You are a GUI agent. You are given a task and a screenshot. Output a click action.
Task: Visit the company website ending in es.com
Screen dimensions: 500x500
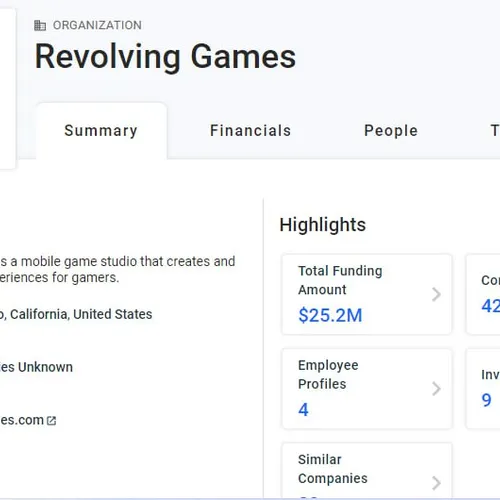point(22,420)
